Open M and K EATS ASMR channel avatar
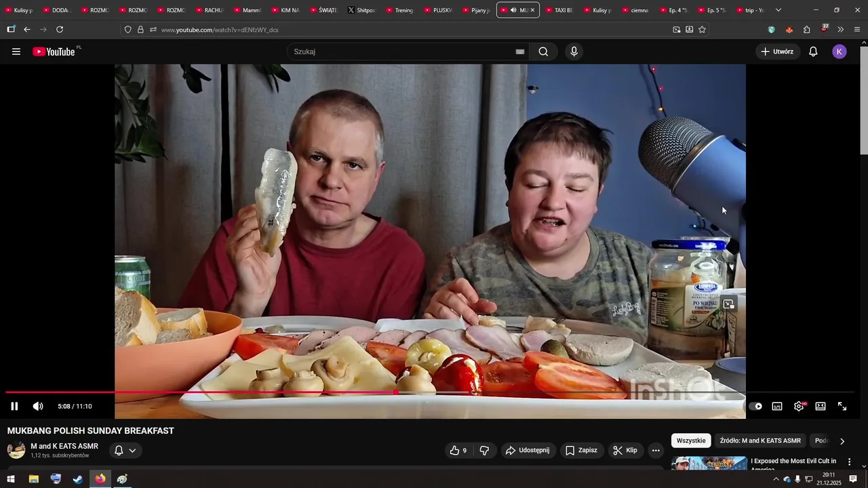The width and height of the screenshot is (868, 488). (x=16, y=450)
